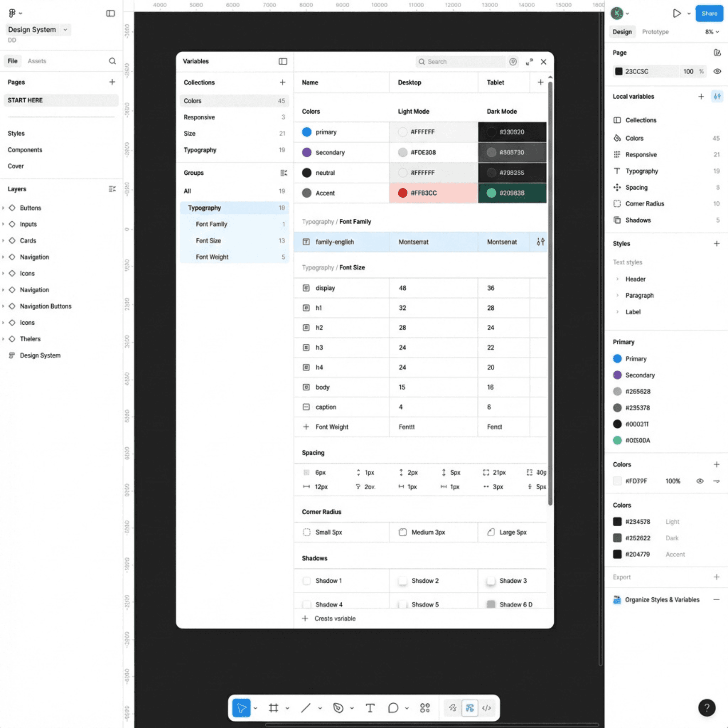Image resolution: width=728 pixels, height=728 pixels.
Task: Select the Text tool in the bottom toolbar
Action: click(370, 708)
